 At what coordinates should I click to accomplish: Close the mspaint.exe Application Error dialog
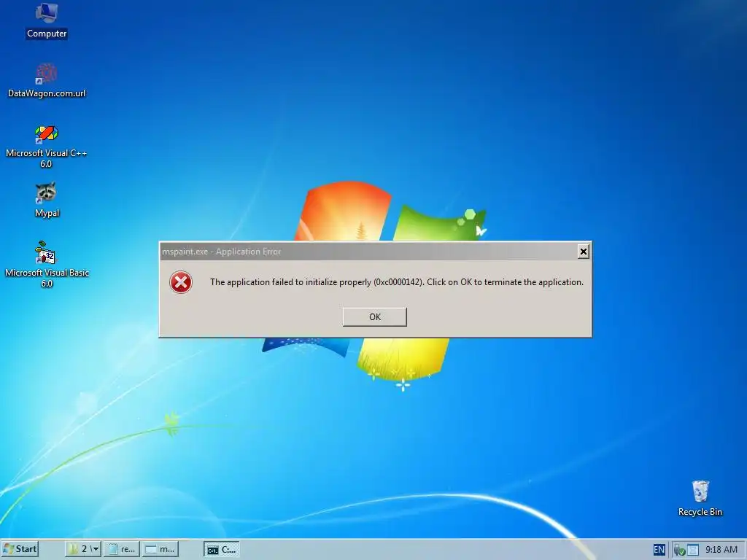pos(583,252)
